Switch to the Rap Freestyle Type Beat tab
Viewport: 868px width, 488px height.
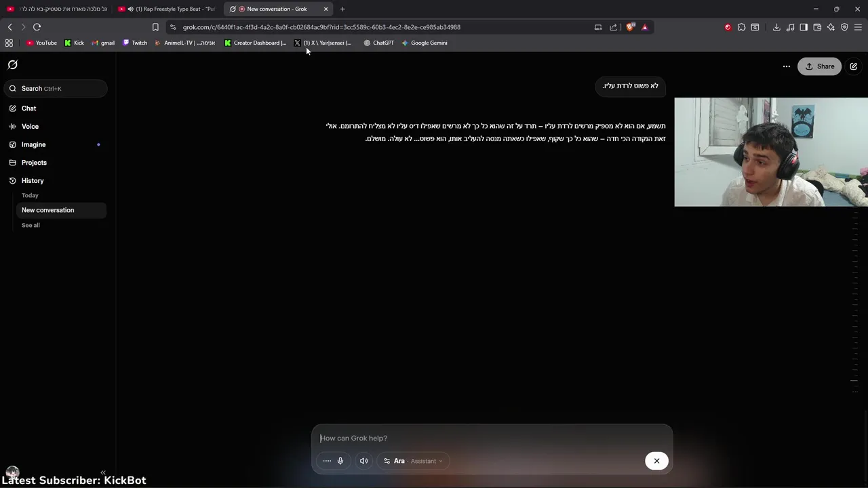coord(168,9)
